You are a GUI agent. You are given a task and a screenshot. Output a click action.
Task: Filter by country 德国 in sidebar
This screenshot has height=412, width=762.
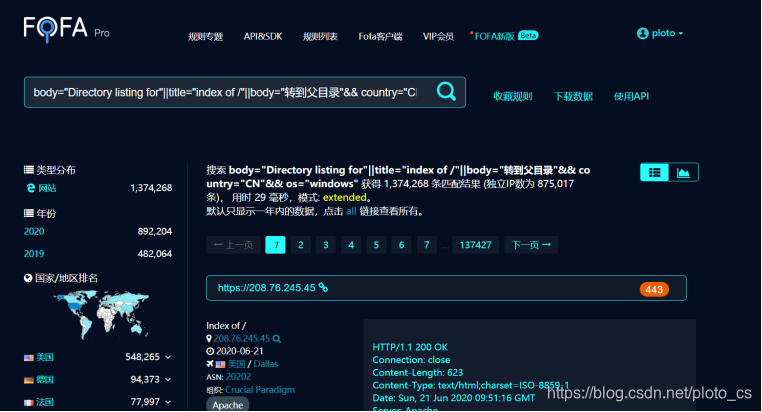pyautogui.click(x=45, y=379)
